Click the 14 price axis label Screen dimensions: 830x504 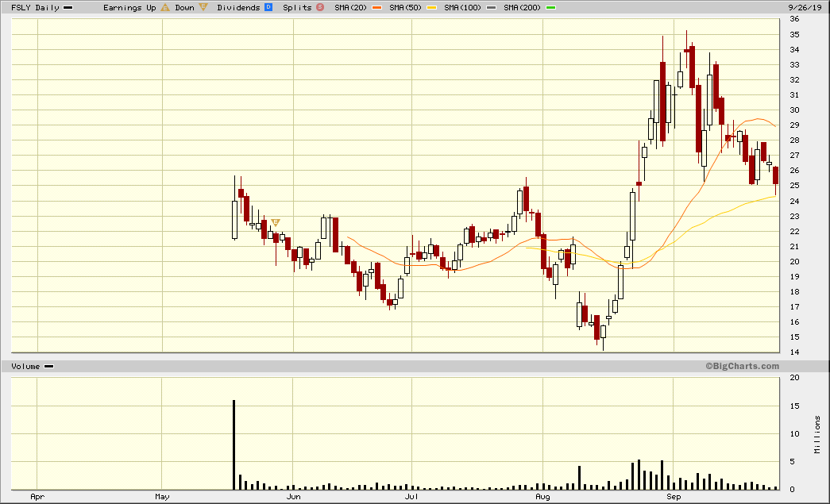click(x=794, y=352)
